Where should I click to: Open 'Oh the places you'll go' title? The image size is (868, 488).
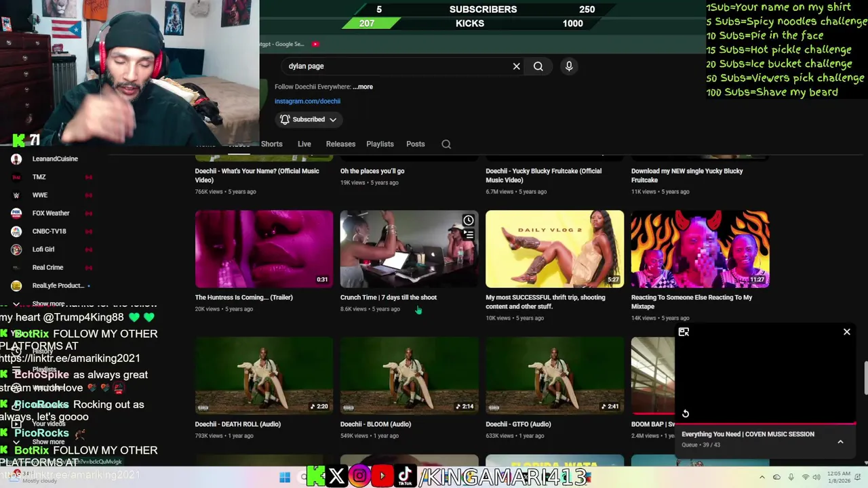click(x=372, y=171)
